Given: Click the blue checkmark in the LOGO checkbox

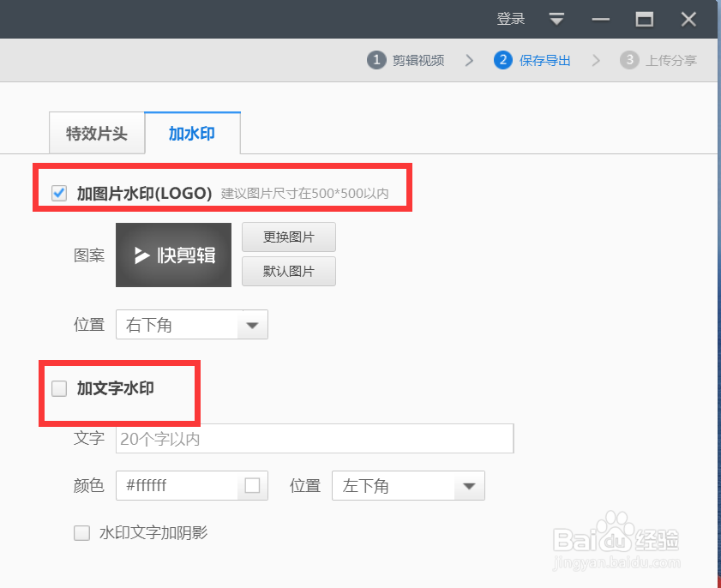Looking at the screenshot, I should tap(58, 193).
